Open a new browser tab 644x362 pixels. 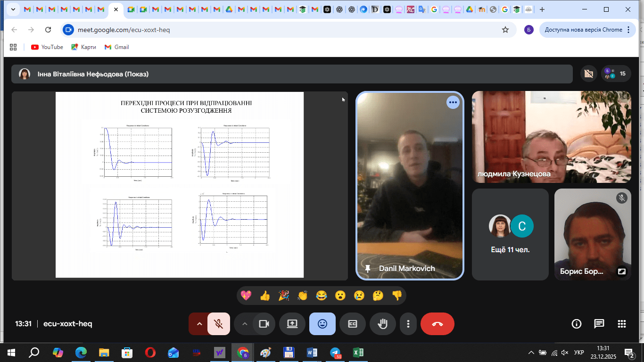coord(542,9)
